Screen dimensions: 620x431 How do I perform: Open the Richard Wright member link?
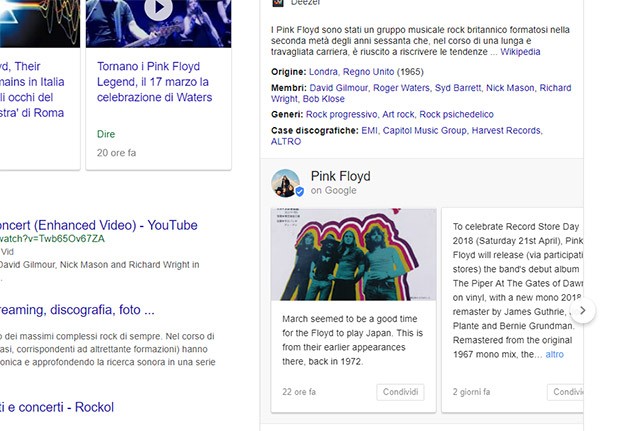[x=421, y=93]
